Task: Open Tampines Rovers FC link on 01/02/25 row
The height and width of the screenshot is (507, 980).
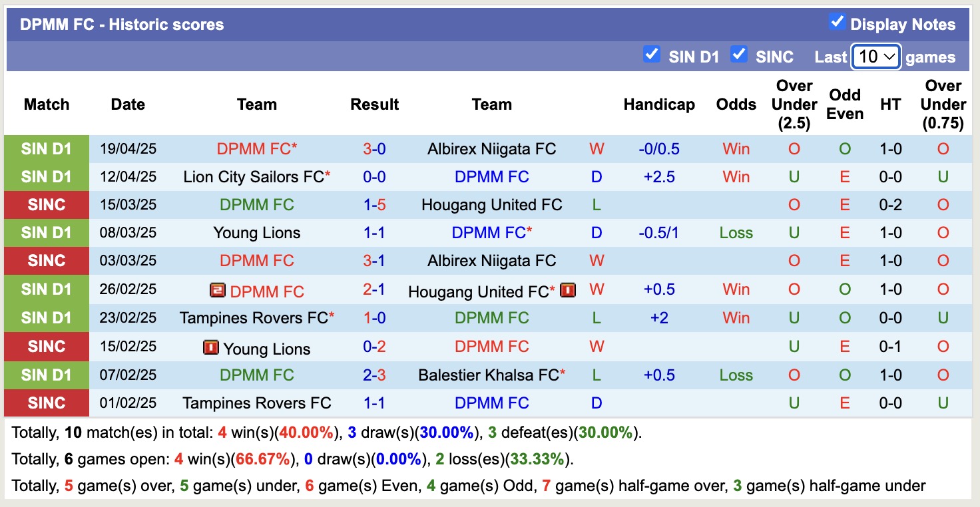Action: (256, 403)
